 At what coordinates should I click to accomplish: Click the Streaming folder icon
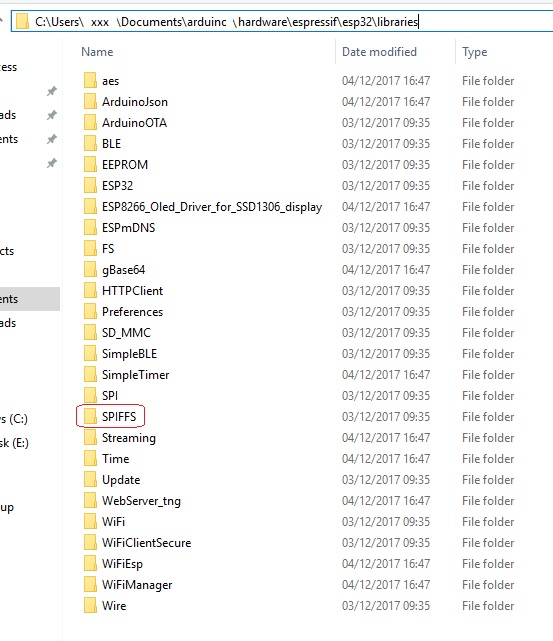tap(90, 437)
